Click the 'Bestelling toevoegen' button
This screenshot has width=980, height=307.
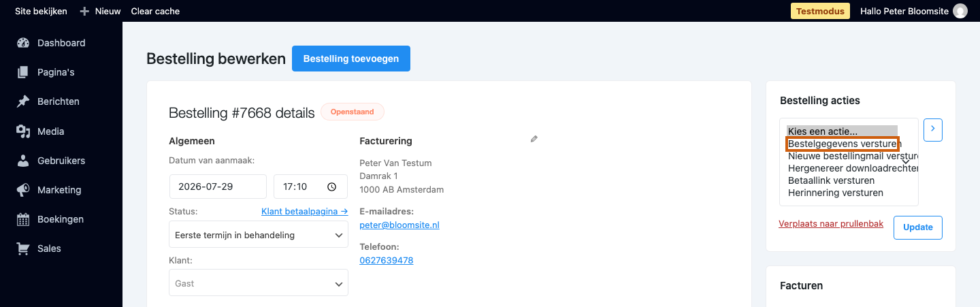tap(351, 59)
